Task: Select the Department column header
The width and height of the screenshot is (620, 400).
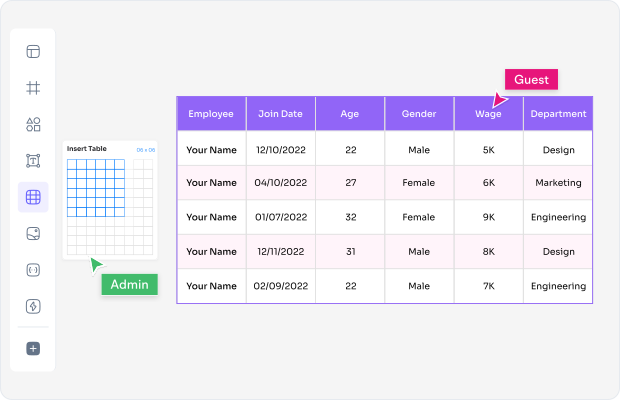Action: pos(558,114)
